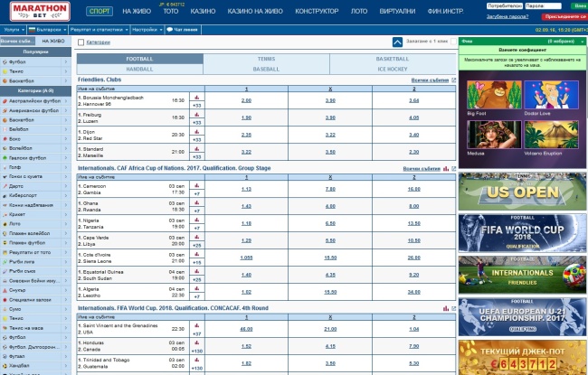Image resolution: width=588 pixels, height=375 pixels.
Task: Select the СПОРТ top navigation item
Action: click(100, 11)
